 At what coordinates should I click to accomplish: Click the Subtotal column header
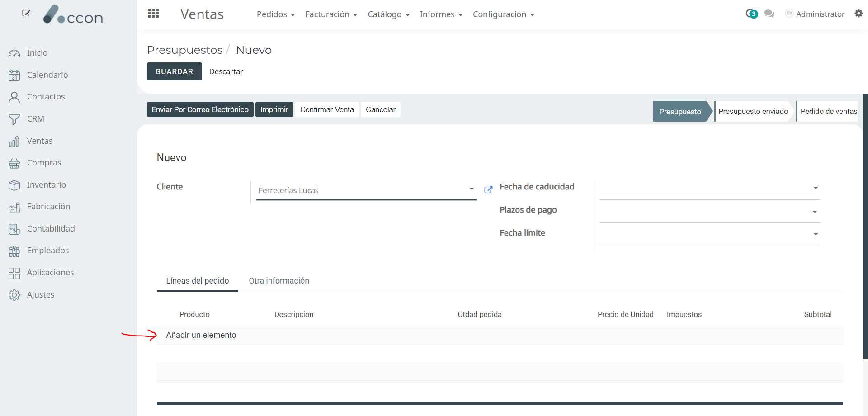(818, 314)
